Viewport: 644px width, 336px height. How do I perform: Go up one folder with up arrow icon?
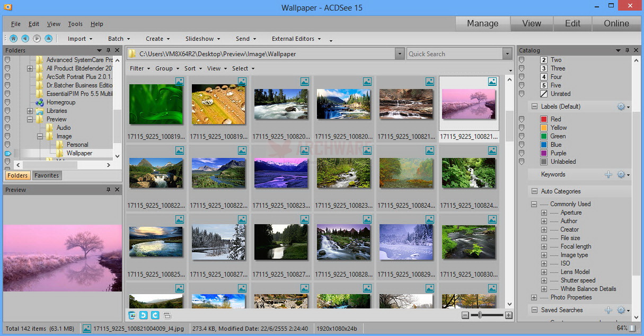point(48,39)
